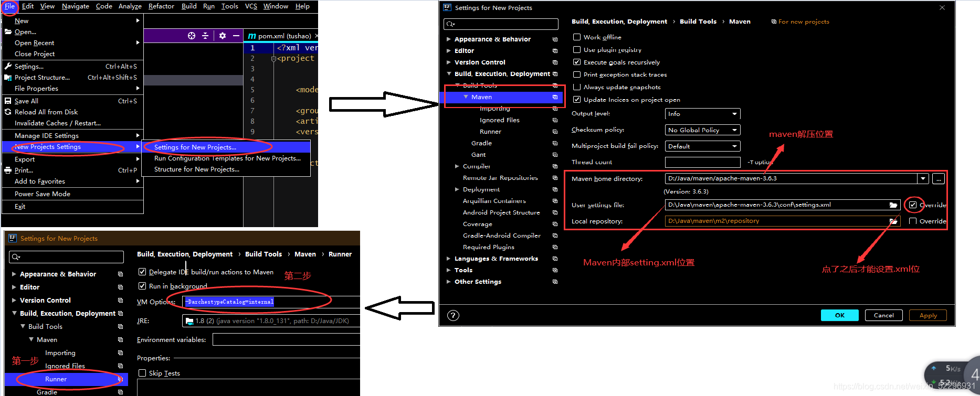Click the locate target crosshair icon

(x=192, y=36)
